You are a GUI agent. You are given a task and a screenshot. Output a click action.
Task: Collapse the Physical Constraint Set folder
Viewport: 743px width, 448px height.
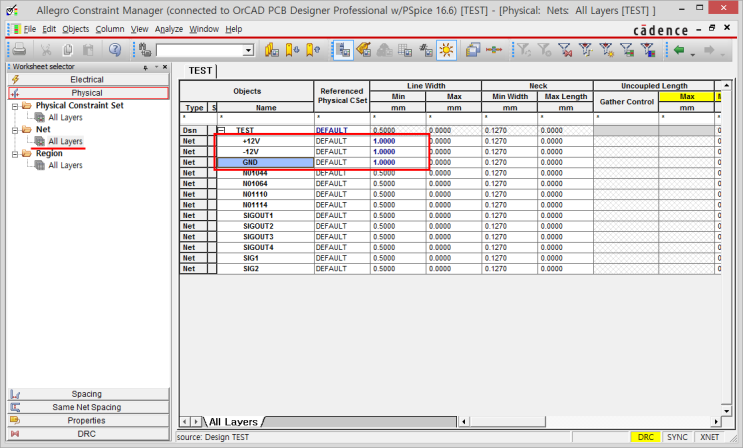tap(14, 105)
